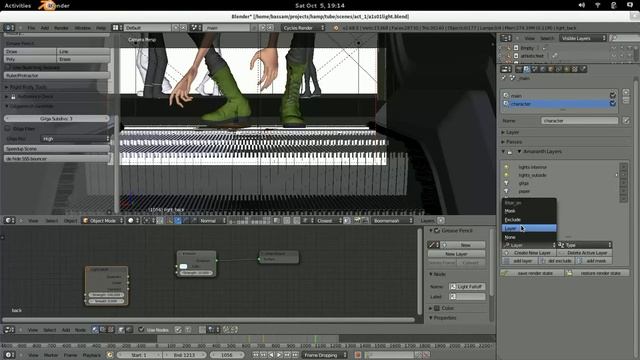640x360 pixels.
Task: Click the add mask button
Action: [x=594, y=261]
